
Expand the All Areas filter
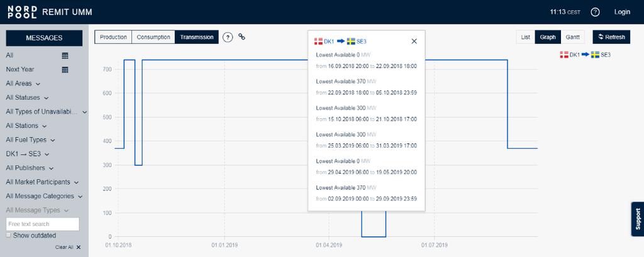(23, 84)
